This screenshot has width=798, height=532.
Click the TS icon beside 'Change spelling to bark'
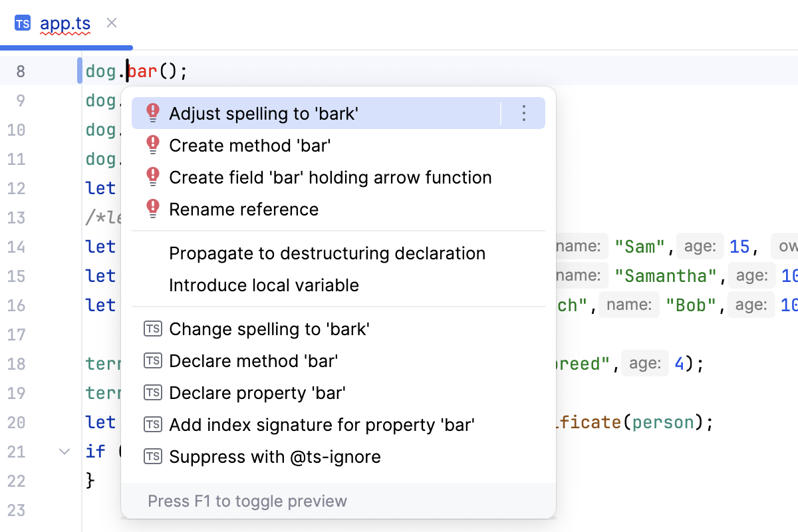coord(152,329)
